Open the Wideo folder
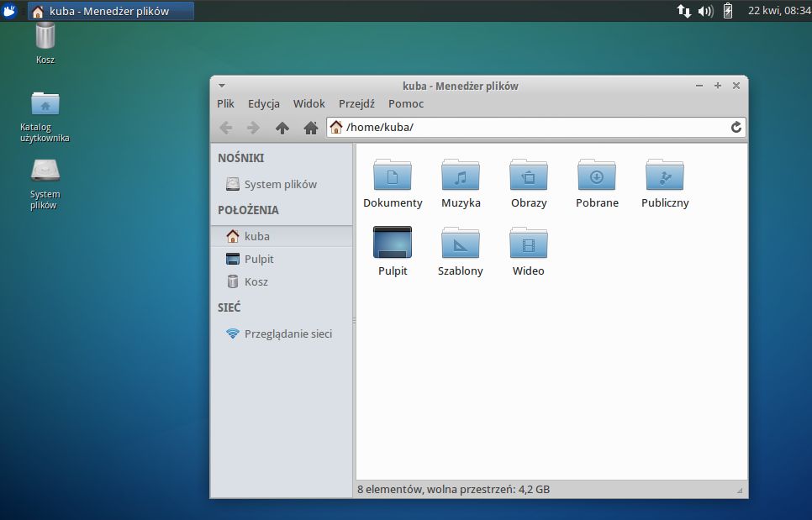This screenshot has height=520, width=812. tap(529, 245)
